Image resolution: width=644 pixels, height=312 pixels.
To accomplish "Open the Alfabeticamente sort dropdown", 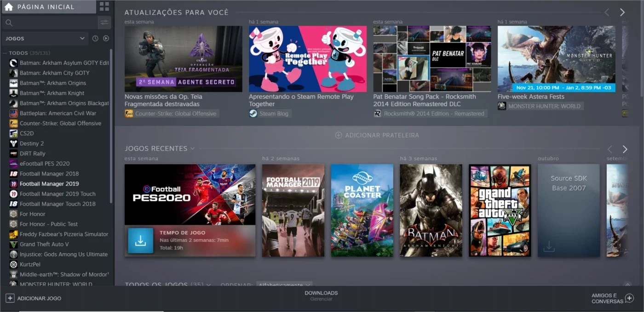I will tap(284, 285).
